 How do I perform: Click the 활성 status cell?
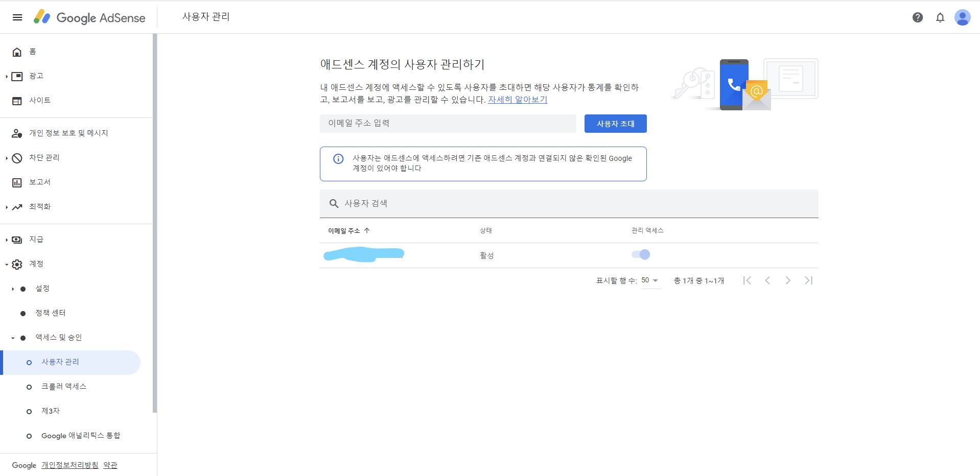tap(487, 255)
